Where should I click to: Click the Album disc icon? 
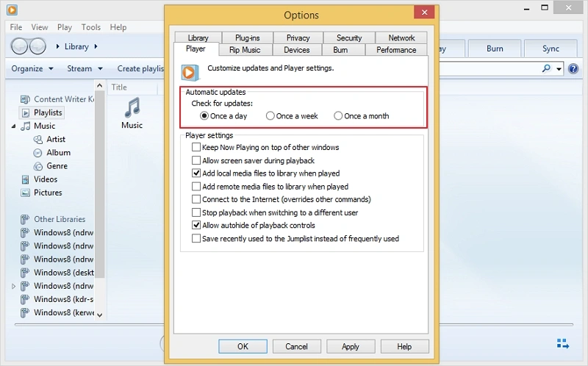38,153
